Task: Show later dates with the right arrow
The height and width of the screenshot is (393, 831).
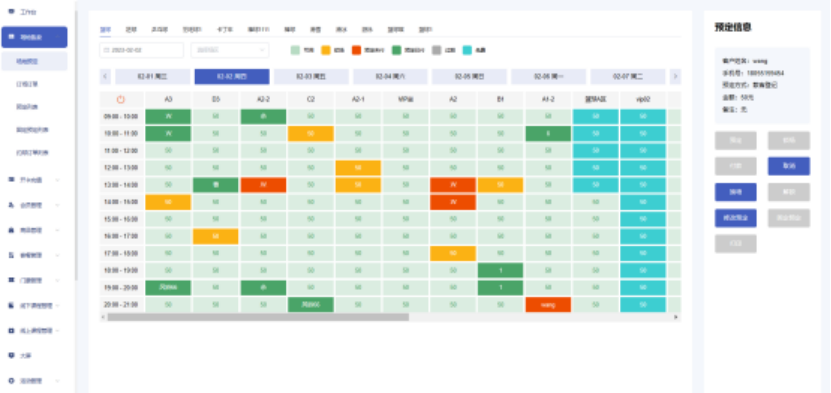Action: [675, 77]
